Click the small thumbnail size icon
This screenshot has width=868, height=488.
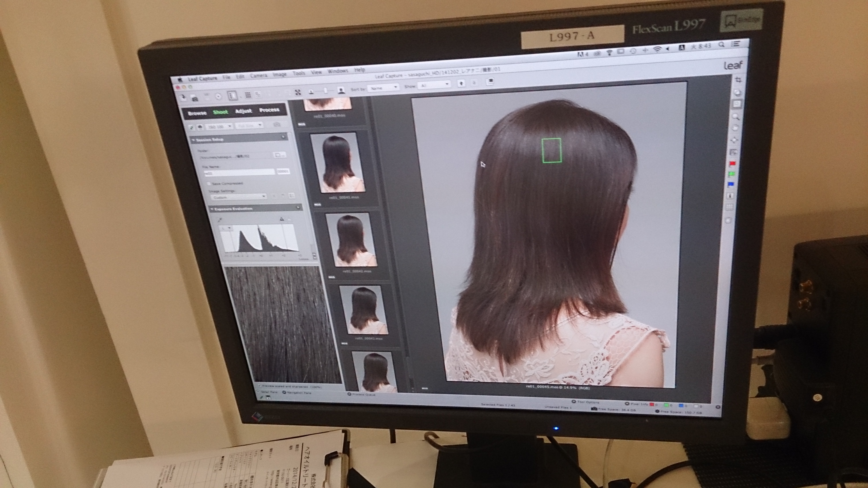pyautogui.click(x=311, y=92)
